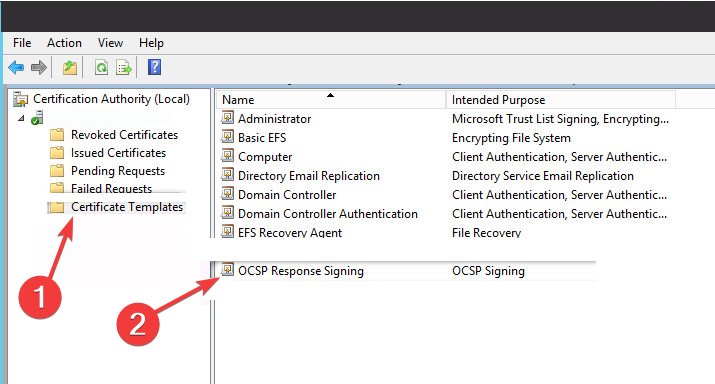Open the Action menu

coord(64,43)
